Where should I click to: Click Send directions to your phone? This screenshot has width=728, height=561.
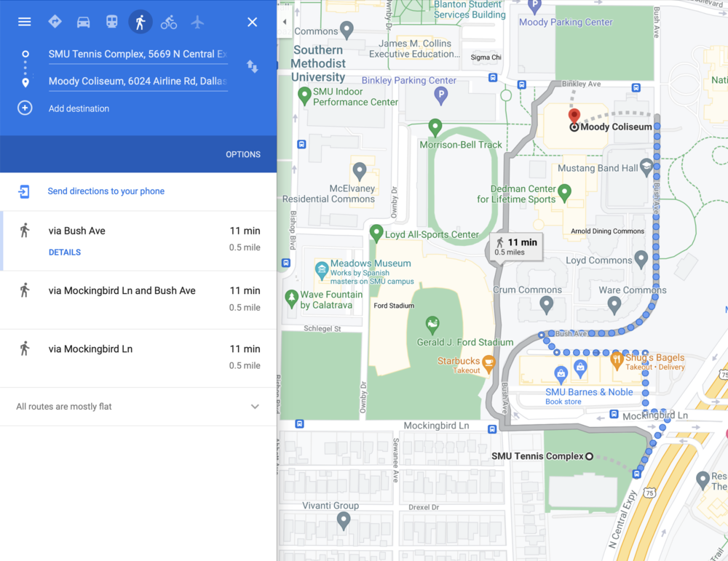[x=106, y=191]
